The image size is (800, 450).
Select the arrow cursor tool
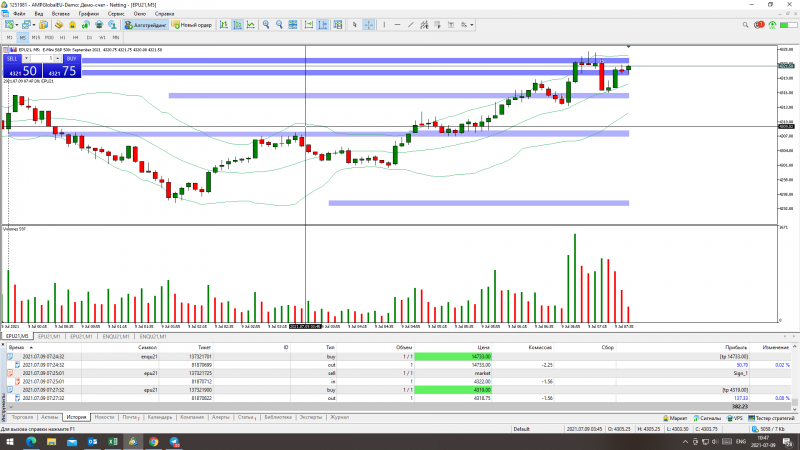355,24
